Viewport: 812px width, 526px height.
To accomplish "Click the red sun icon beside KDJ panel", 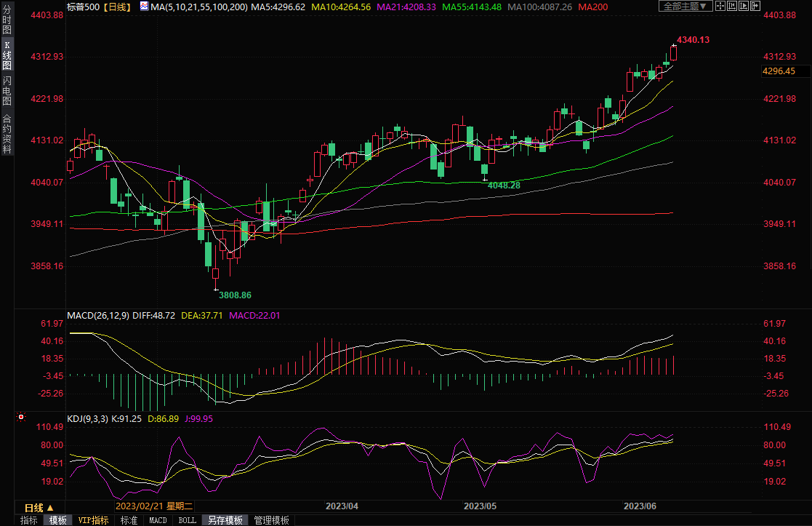I will click(21, 418).
